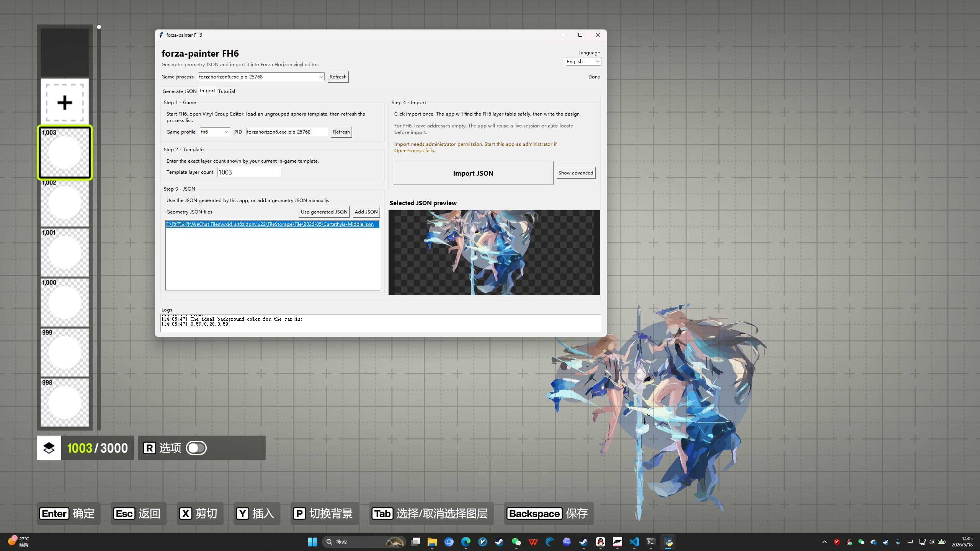Select layer 1,001 thumbnail
Image resolution: width=980 pixels, height=551 pixels.
click(65, 253)
